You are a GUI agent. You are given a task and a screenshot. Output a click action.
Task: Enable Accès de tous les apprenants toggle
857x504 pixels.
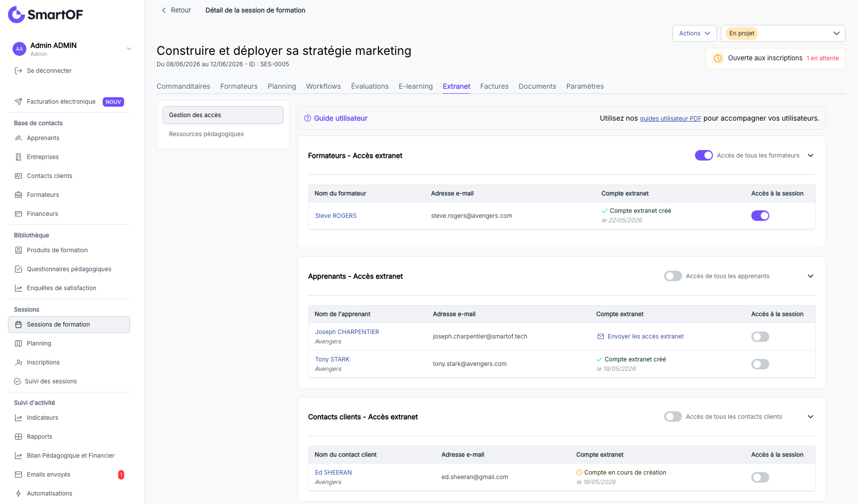[x=673, y=276]
